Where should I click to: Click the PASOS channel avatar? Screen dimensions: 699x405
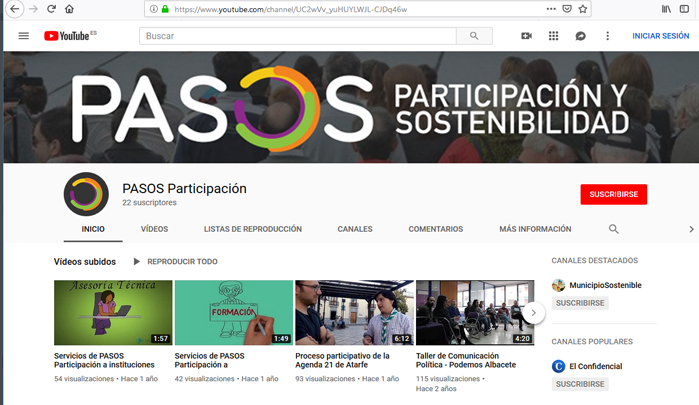point(86,194)
